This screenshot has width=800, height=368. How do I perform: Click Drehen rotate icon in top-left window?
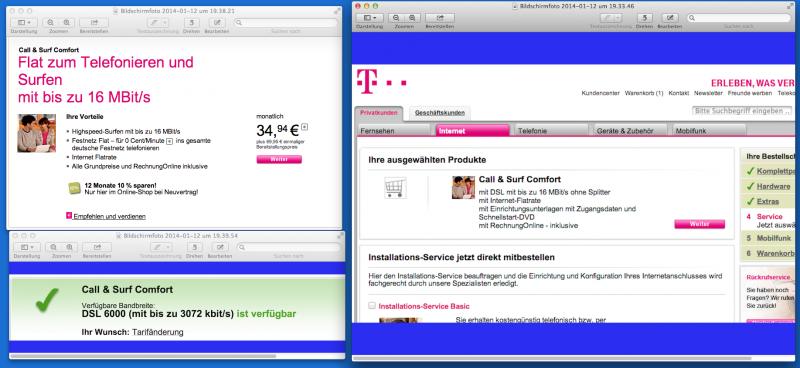pos(191,23)
